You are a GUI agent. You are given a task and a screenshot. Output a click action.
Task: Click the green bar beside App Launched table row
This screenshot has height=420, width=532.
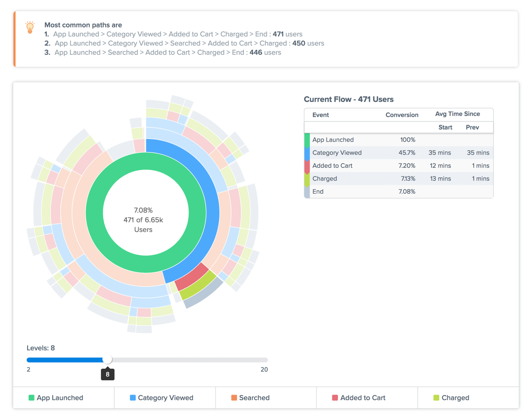click(306, 140)
